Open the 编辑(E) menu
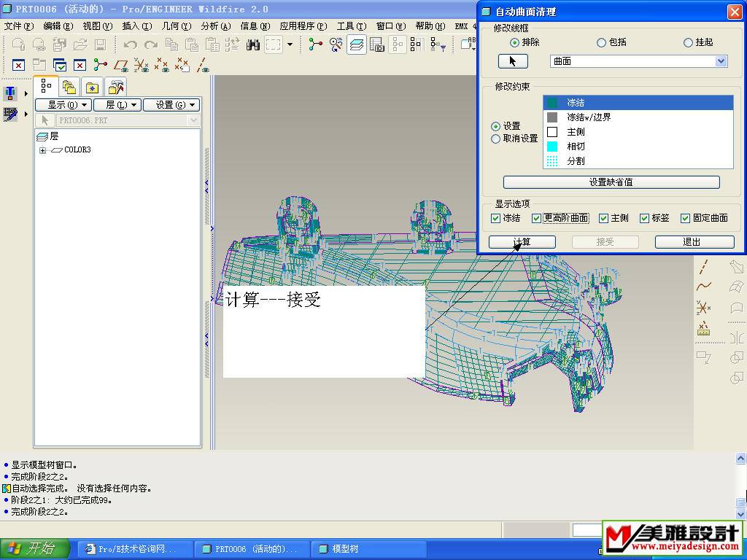 click(x=58, y=26)
